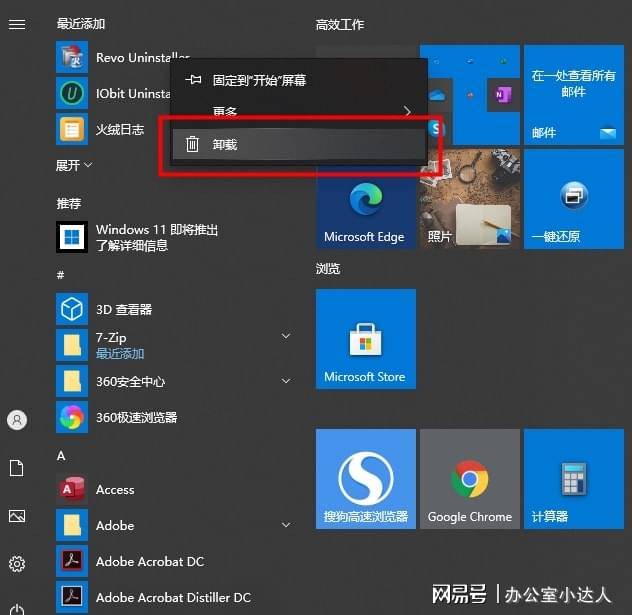Expand the 360安全中心 folder chevron
The height and width of the screenshot is (615, 632).
coord(286,381)
